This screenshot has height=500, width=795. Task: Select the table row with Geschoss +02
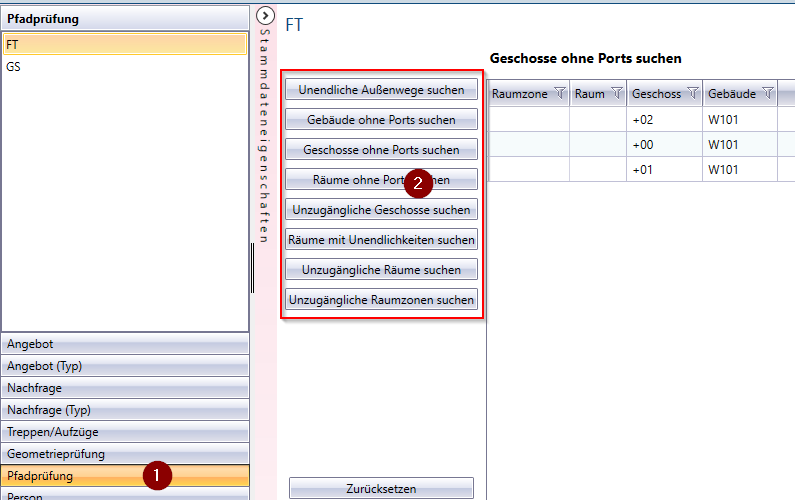click(x=640, y=119)
